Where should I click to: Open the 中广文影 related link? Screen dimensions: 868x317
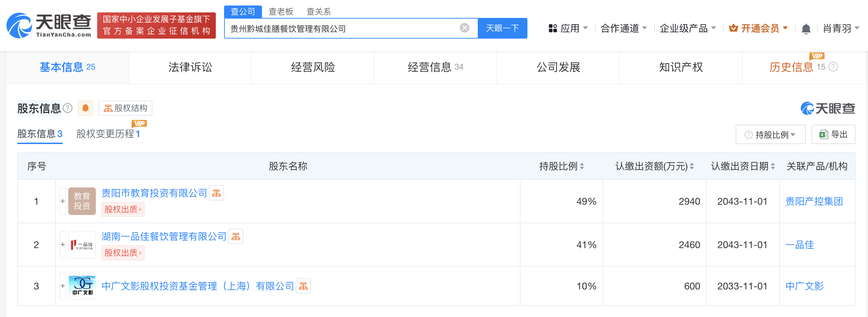[805, 286]
